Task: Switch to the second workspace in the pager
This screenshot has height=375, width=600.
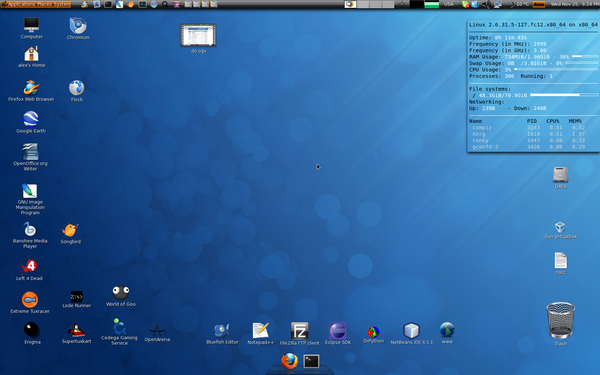Action: click(x=363, y=5)
